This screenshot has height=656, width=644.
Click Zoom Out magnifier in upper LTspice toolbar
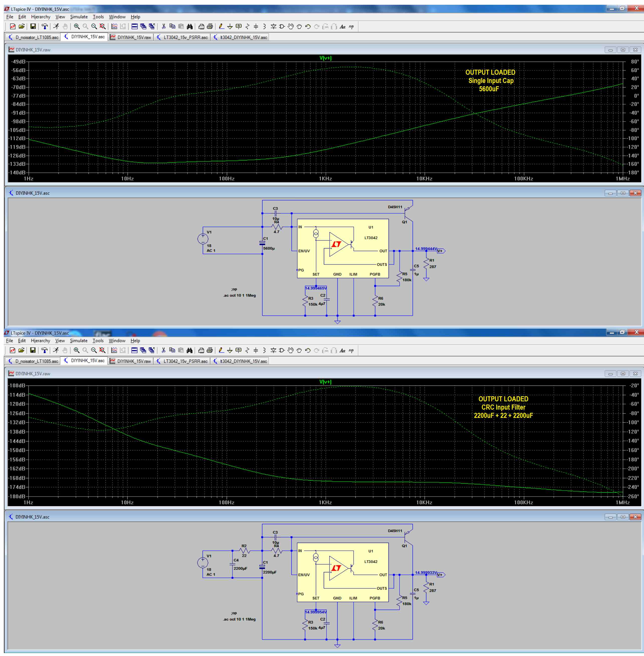[94, 26]
